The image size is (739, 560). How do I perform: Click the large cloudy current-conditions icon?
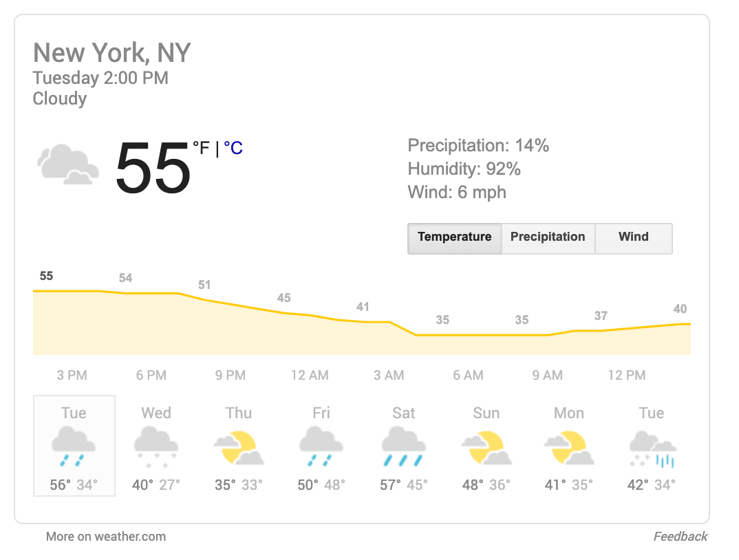[x=68, y=164]
